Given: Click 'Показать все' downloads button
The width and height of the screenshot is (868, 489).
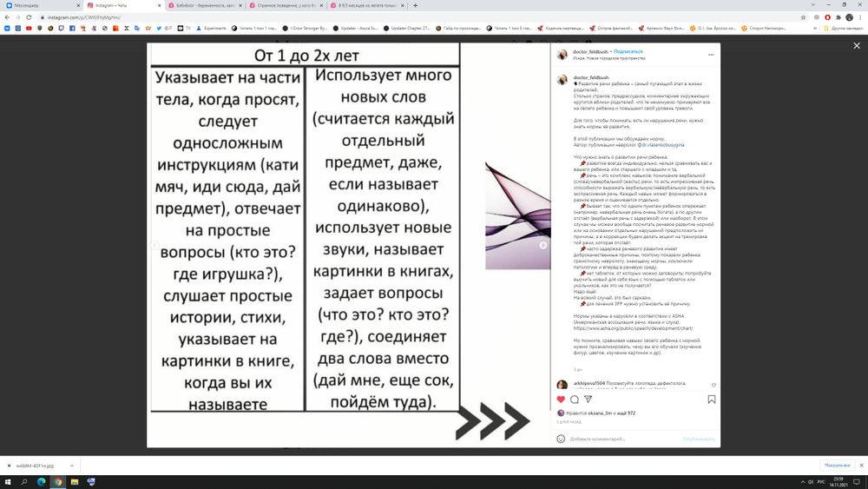Looking at the screenshot, I should pyautogui.click(x=837, y=466).
